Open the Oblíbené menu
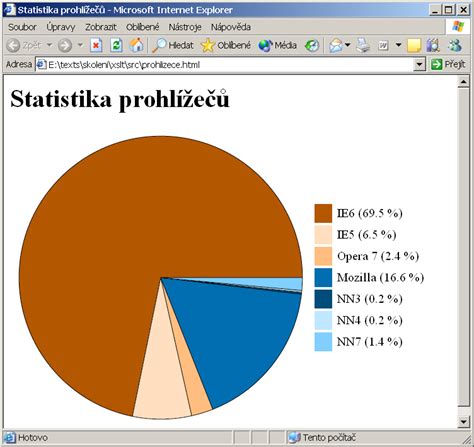Image resolution: width=474 pixels, height=447 pixels. click(143, 27)
